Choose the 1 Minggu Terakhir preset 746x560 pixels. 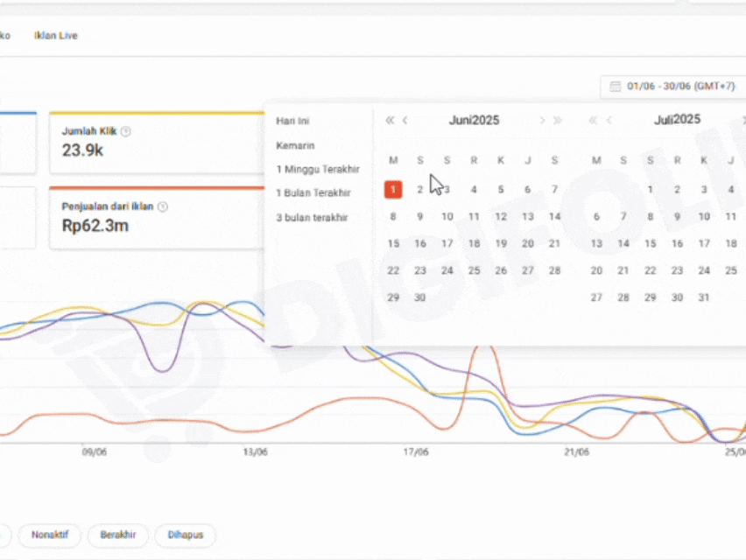click(317, 169)
